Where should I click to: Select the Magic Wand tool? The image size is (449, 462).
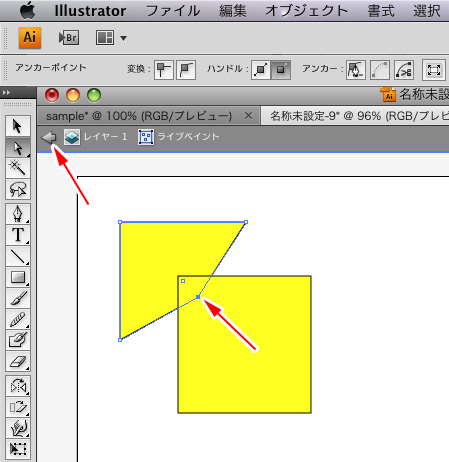coord(18,168)
